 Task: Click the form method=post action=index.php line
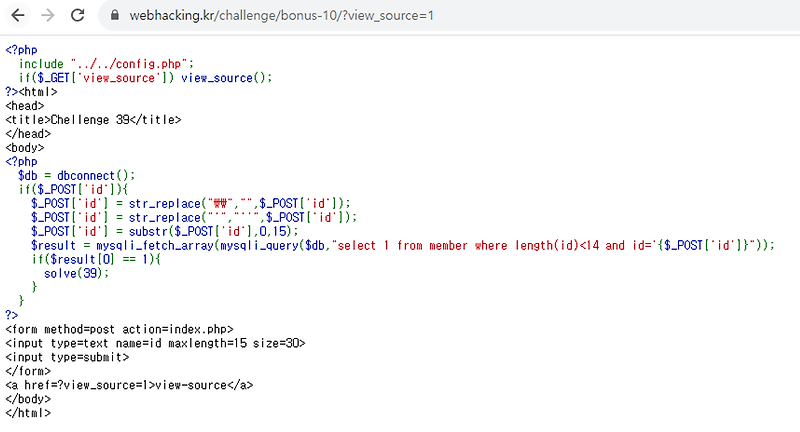(119, 329)
